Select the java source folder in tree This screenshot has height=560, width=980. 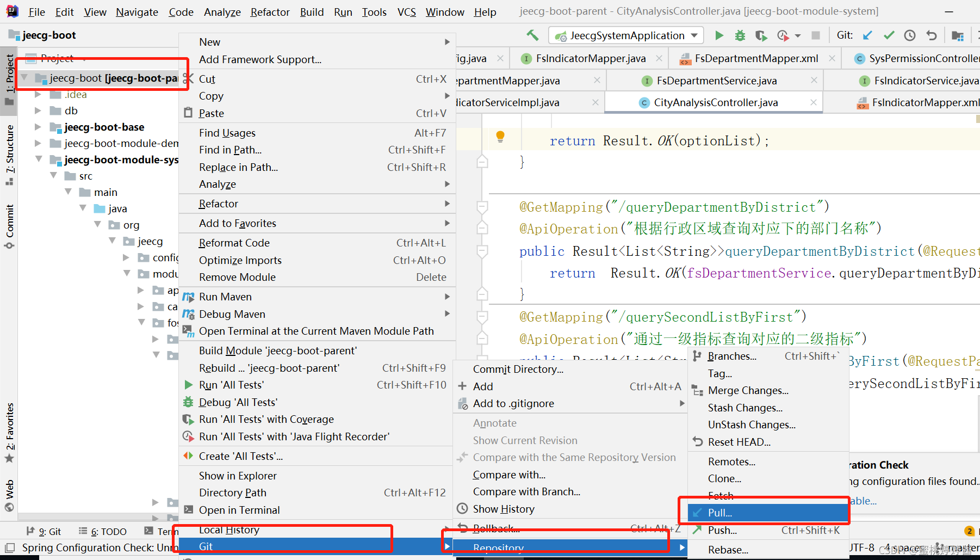110,208
